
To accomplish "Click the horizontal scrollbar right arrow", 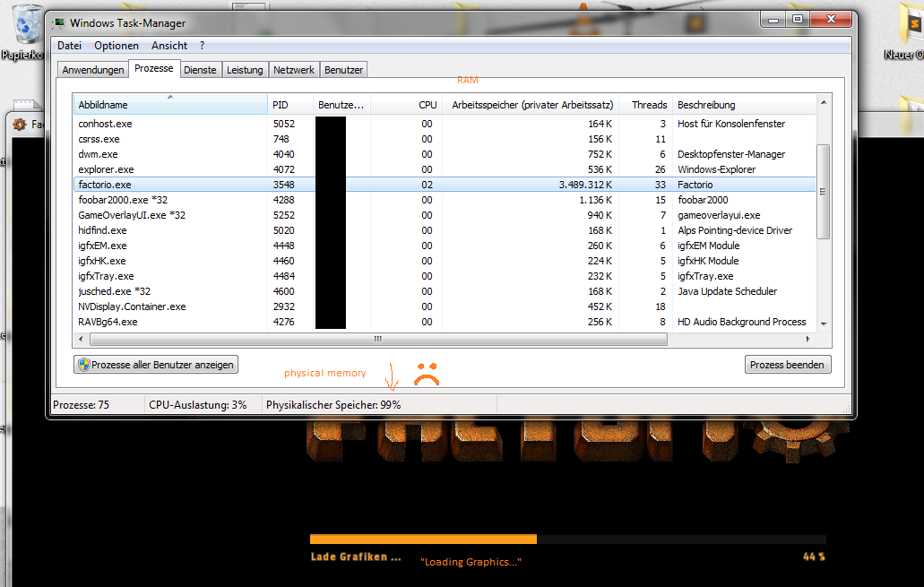I will 807,339.
